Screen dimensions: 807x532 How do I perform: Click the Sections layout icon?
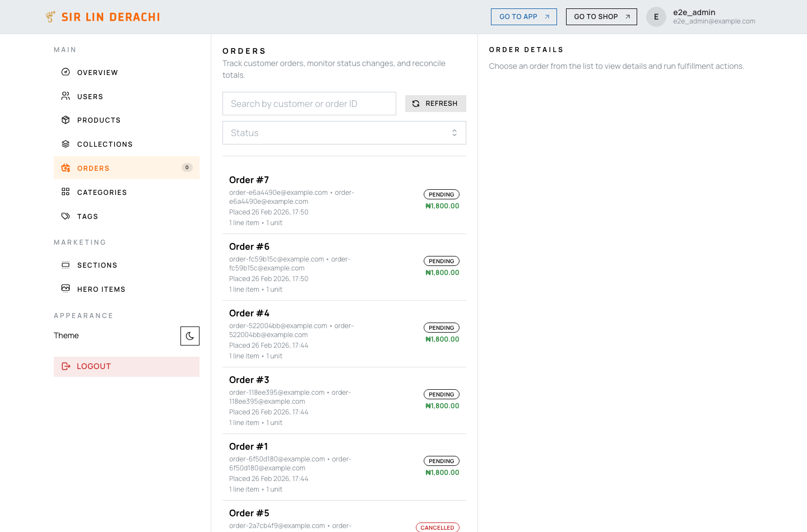click(x=66, y=265)
